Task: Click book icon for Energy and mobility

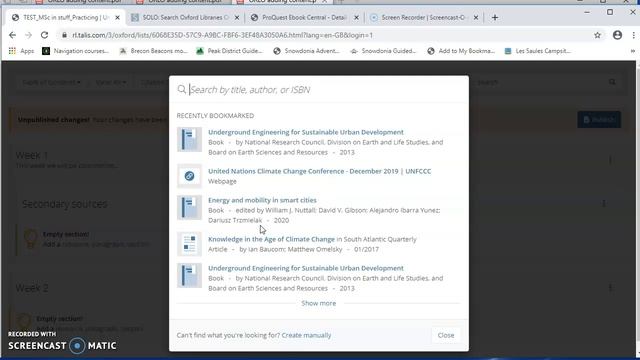Action: pos(189,207)
